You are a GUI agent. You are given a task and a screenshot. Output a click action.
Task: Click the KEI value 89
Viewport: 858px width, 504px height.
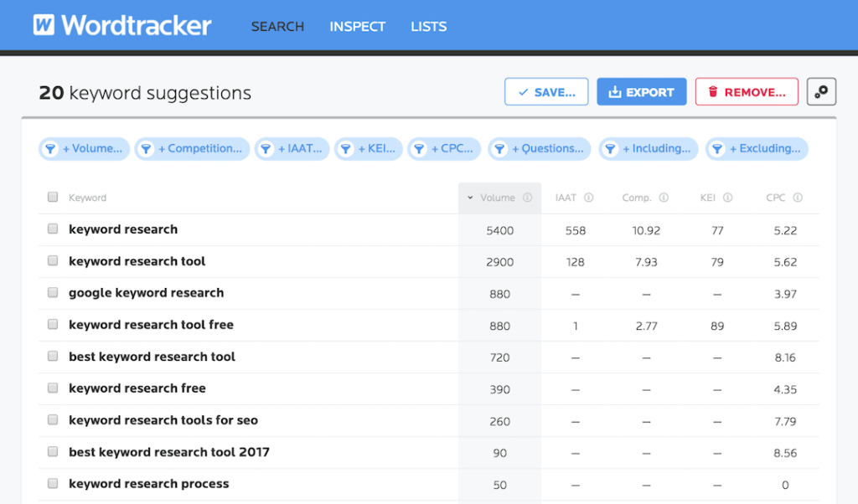point(717,327)
